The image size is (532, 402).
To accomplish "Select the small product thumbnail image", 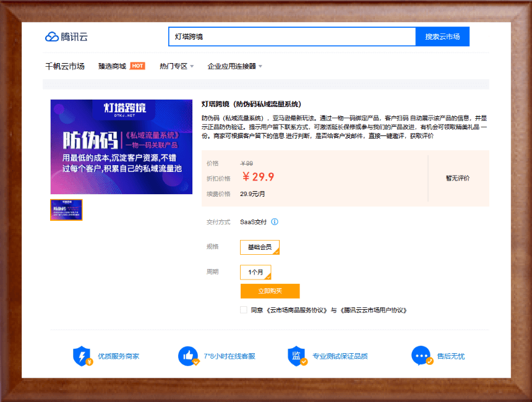I will pos(66,210).
